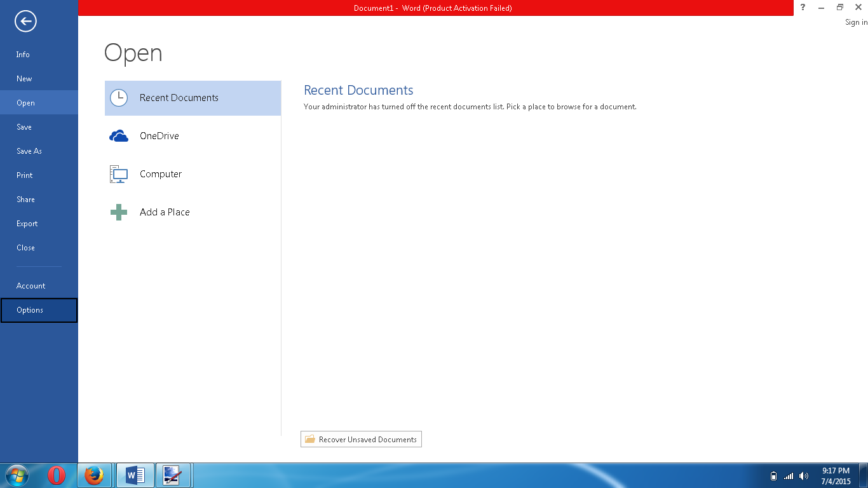Click the Open page title
Screen dimensions: 868x488
(x=133, y=53)
